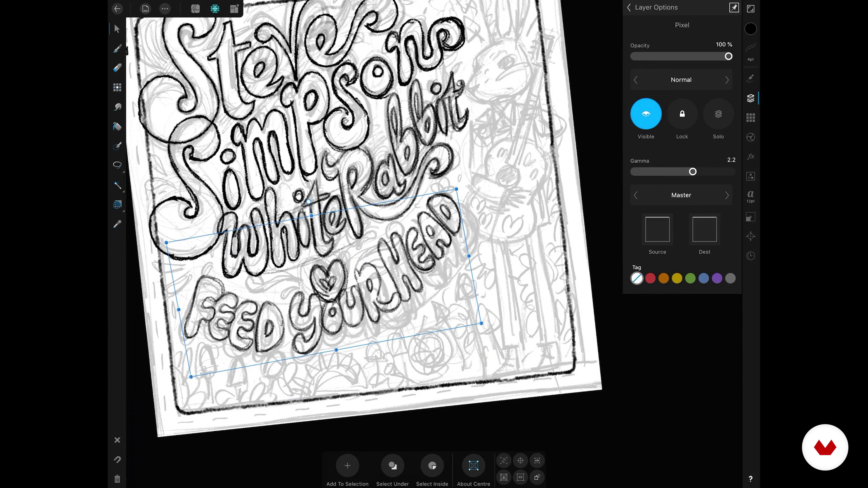Switch to channel before Master
The width and height of the screenshot is (868, 488).
click(635, 195)
